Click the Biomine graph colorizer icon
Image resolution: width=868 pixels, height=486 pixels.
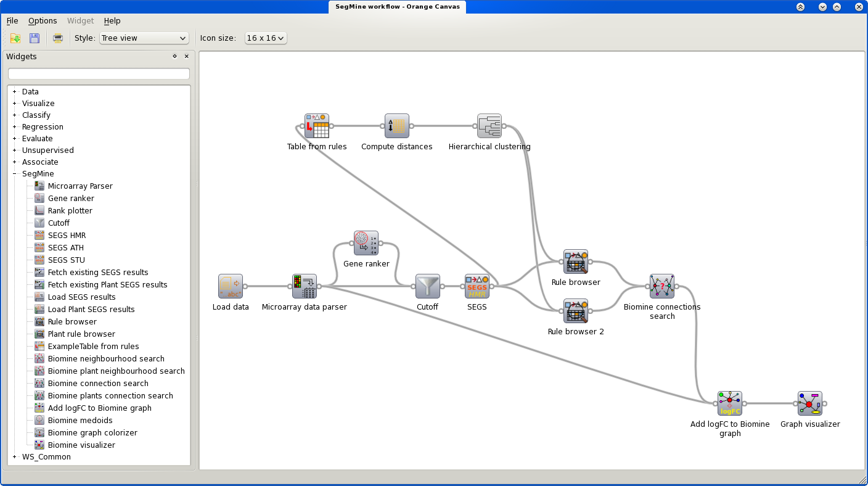(x=39, y=433)
